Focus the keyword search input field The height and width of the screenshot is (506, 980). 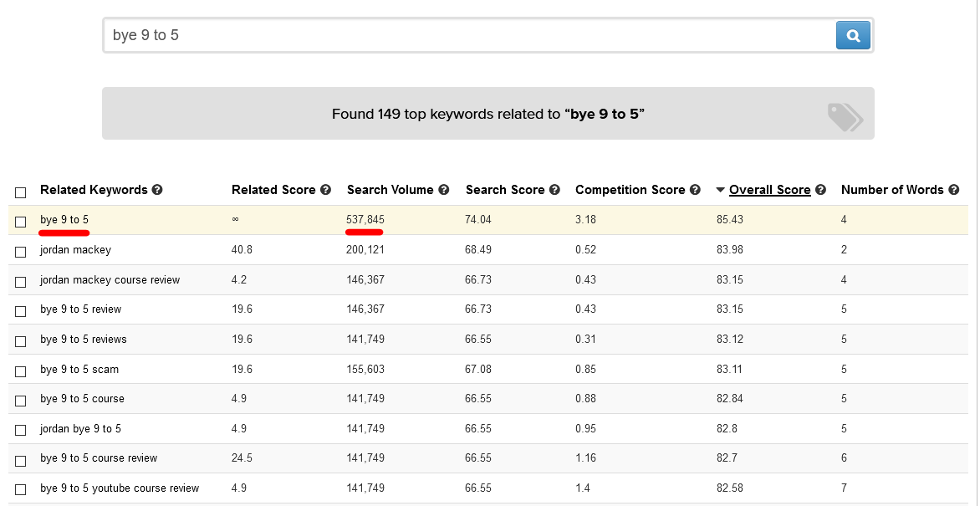pyautogui.click(x=469, y=35)
